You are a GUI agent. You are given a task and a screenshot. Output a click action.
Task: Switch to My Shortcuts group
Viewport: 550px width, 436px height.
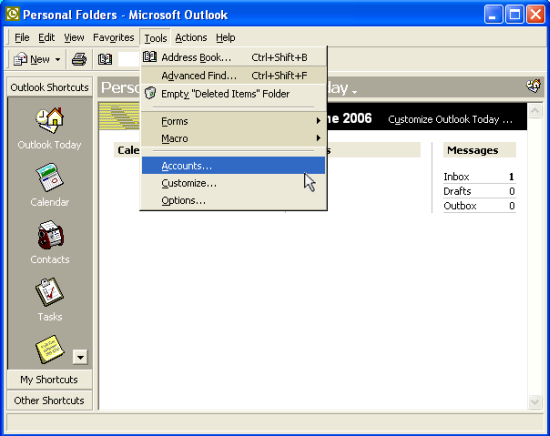(49, 380)
